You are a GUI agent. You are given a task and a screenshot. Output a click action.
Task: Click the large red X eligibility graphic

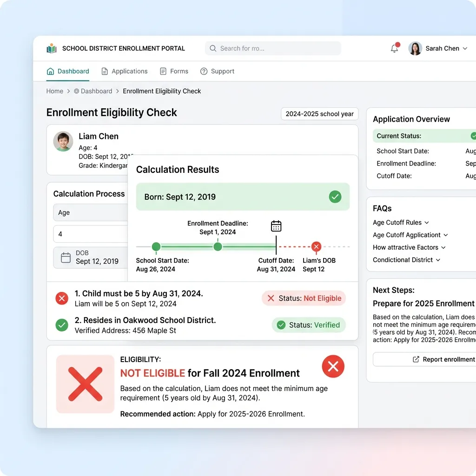pyautogui.click(x=86, y=384)
